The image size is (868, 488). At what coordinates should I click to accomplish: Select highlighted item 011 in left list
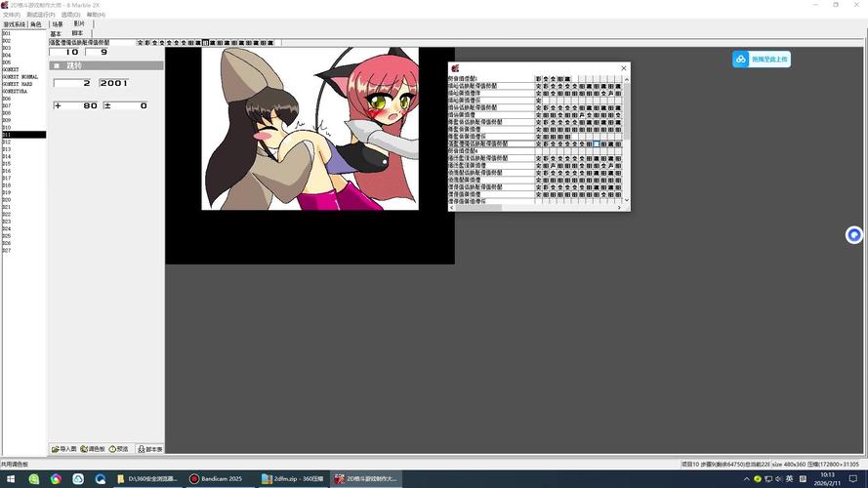click(x=23, y=135)
